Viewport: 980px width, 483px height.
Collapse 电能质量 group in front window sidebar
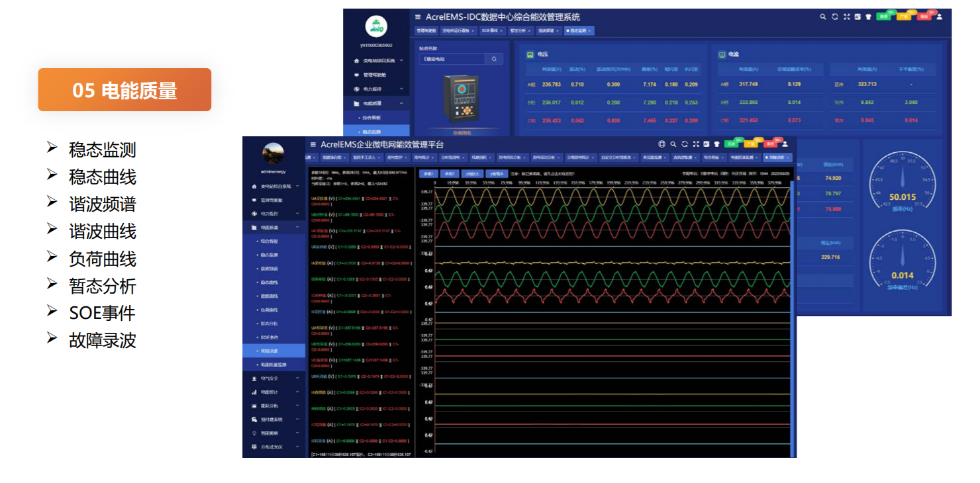(274, 228)
